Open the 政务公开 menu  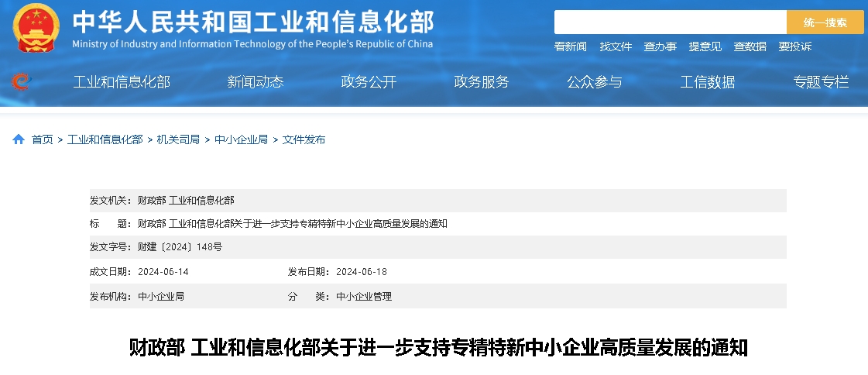[369, 82]
